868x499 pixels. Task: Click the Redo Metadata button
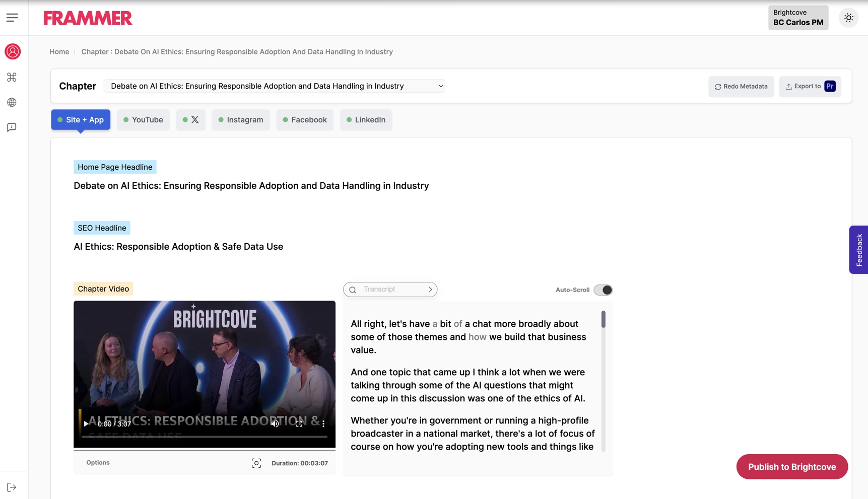(x=741, y=87)
